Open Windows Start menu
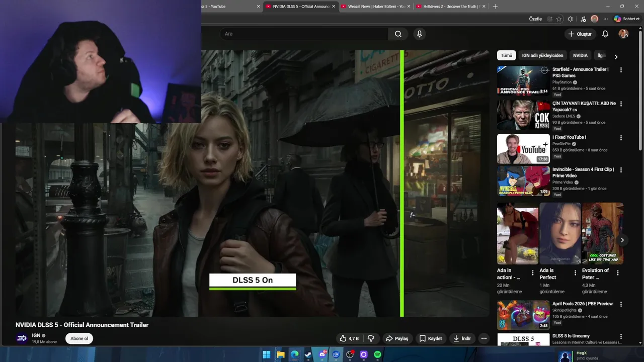The height and width of the screenshot is (362, 644). pos(266,354)
